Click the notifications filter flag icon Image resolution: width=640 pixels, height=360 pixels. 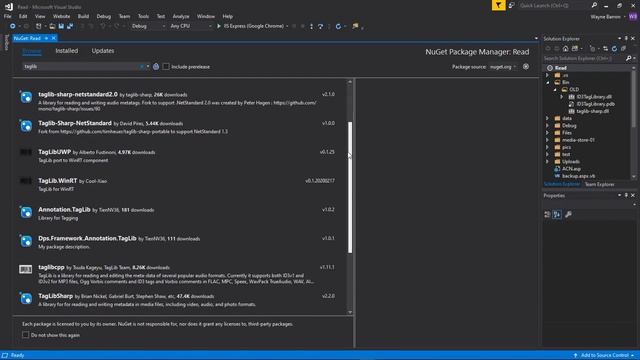[498, 5]
